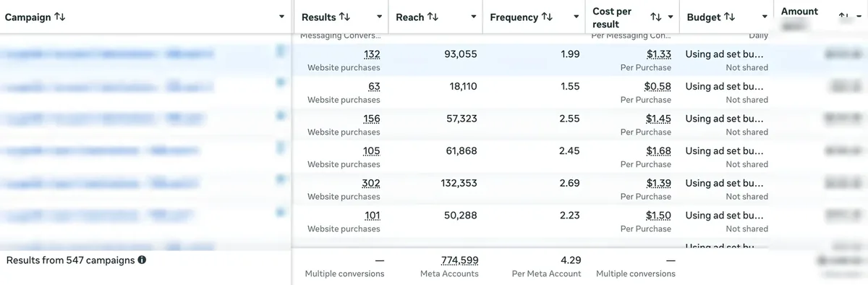This screenshot has height=285, width=868.
Task: Open the 132 website purchases result link
Action: tap(372, 54)
